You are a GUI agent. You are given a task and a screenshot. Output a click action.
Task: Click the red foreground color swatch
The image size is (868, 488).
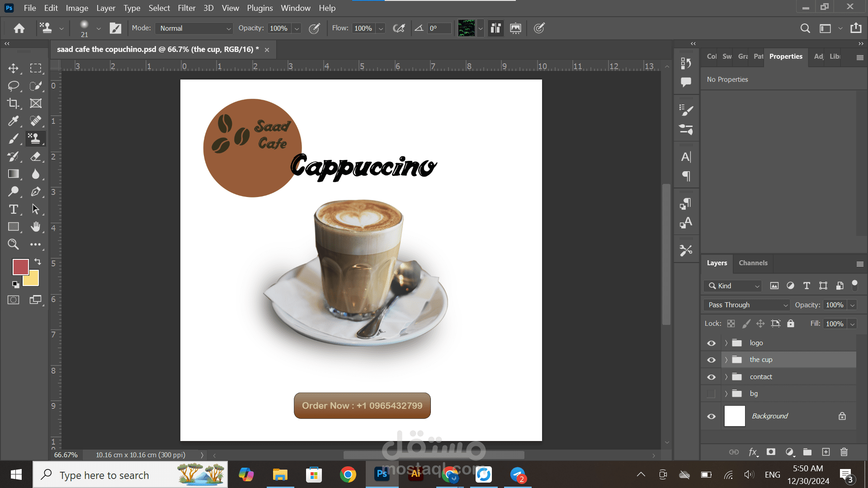[x=20, y=267]
